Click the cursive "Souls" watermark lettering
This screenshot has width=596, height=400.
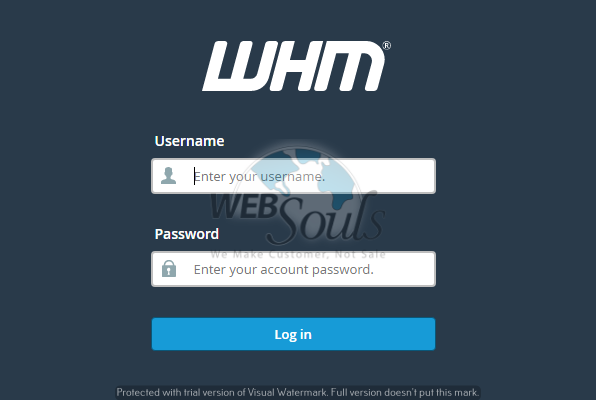[327, 219]
